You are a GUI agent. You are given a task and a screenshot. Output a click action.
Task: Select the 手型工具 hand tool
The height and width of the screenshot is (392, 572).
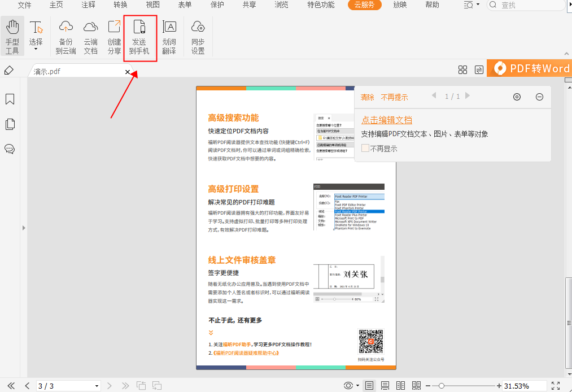coord(12,35)
